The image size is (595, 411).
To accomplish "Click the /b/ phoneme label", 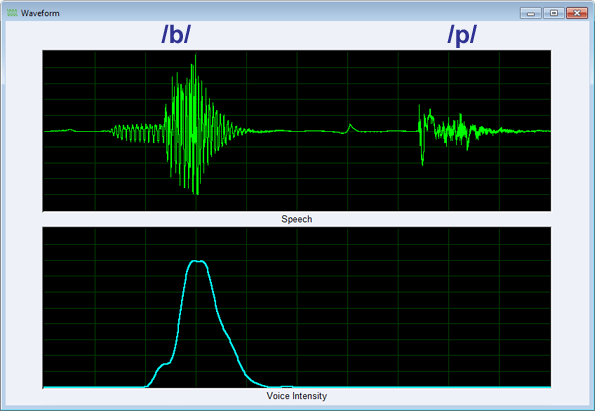I will 176,35.
